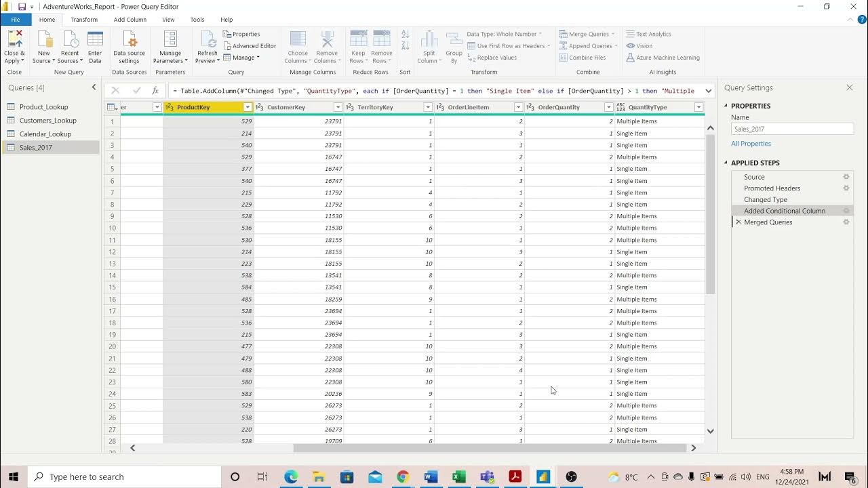Image resolution: width=868 pixels, height=488 pixels.
Task: Delete the Merged Queries step
Action: pyautogui.click(x=738, y=222)
